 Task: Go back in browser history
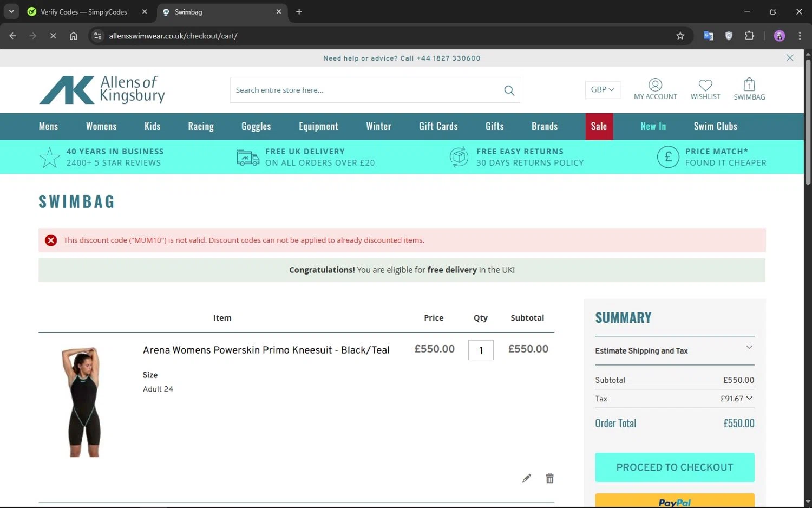pos(13,36)
